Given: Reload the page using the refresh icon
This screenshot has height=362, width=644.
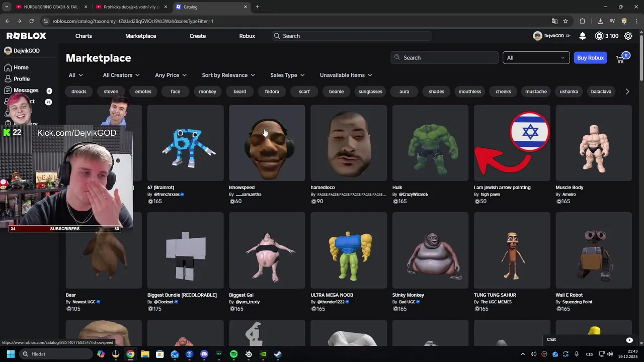Looking at the screenshot, I should pyautogui.click(x=31, y=21).
